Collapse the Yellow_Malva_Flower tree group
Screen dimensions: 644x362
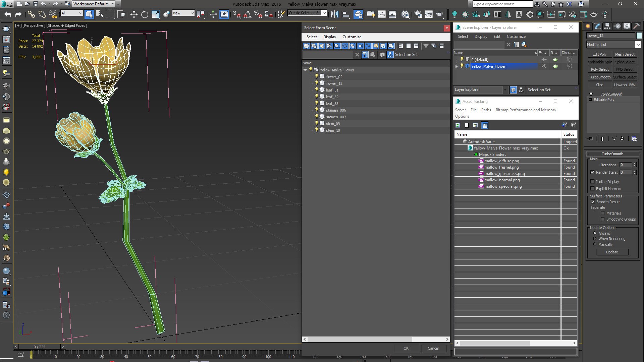point(305,70)
